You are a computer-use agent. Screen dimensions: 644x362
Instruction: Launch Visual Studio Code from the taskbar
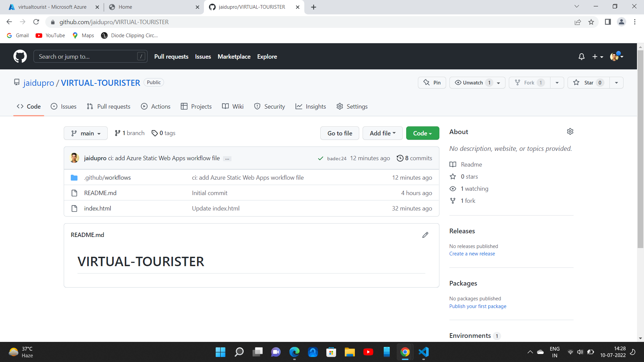pos(423,352)
